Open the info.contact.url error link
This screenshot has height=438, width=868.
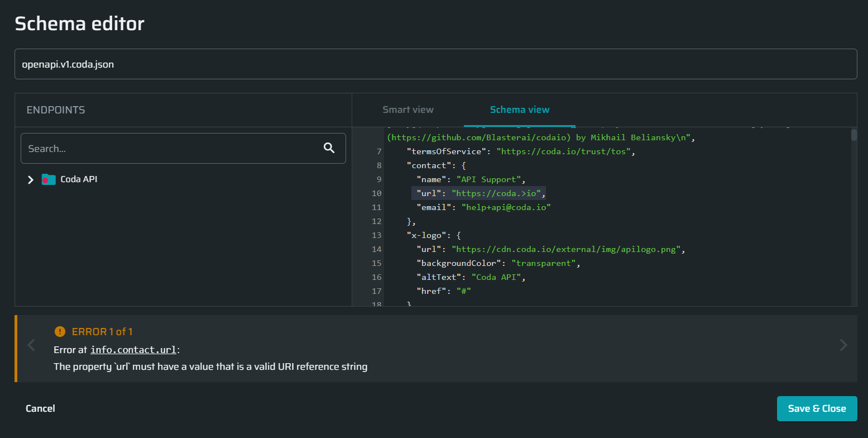pyautogui.click(x=134, y=350)
